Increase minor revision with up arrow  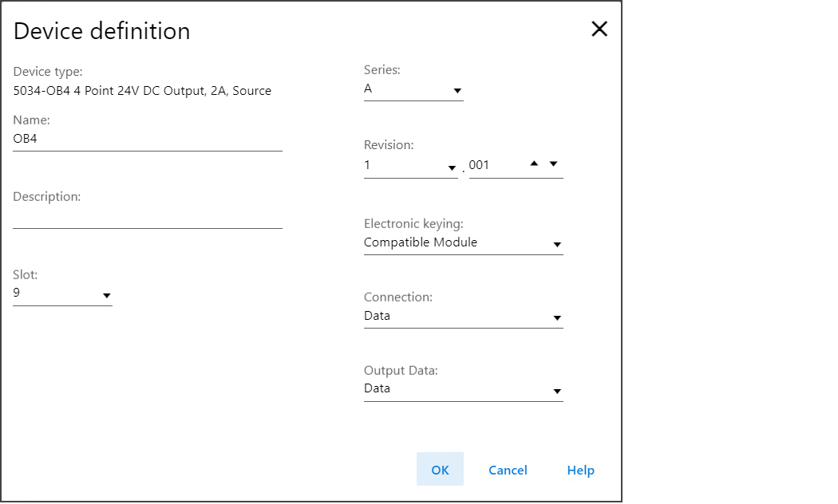click(534, 163)
